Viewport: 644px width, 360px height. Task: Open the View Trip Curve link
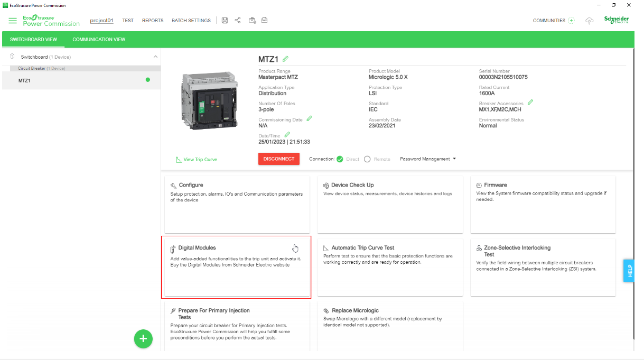196,160
